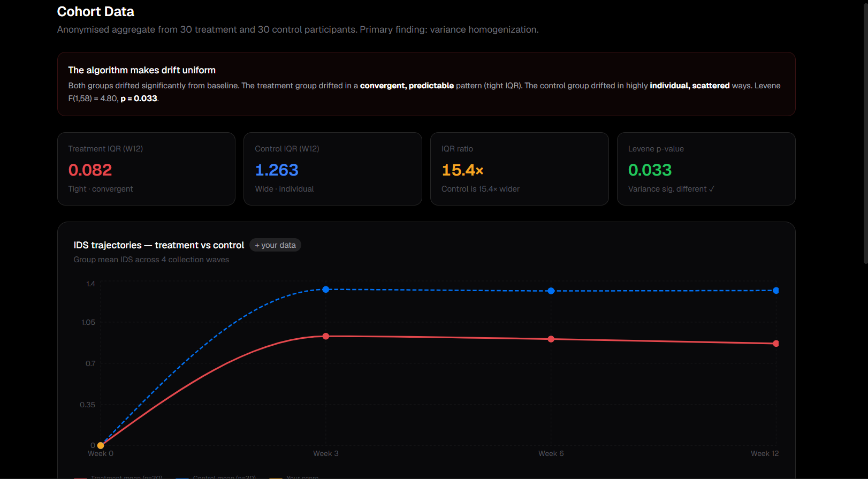Select the control line Week 12 data point
The height and width of the screenshot is (479, 868).
776,291
